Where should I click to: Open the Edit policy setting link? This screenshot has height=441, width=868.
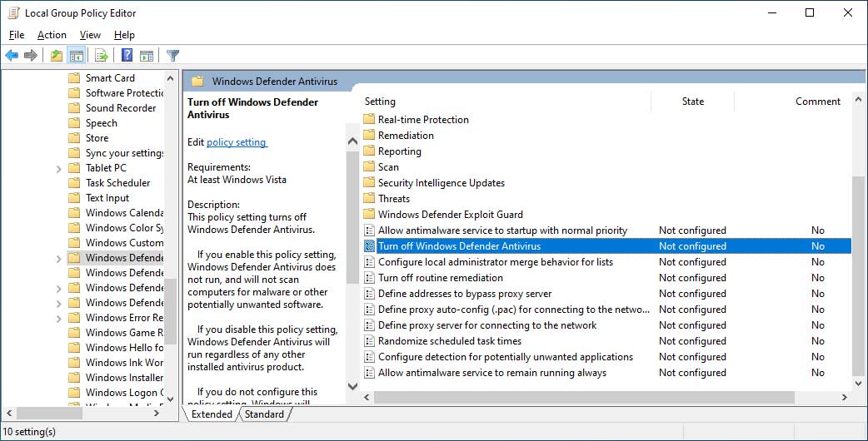pos(237,142)
